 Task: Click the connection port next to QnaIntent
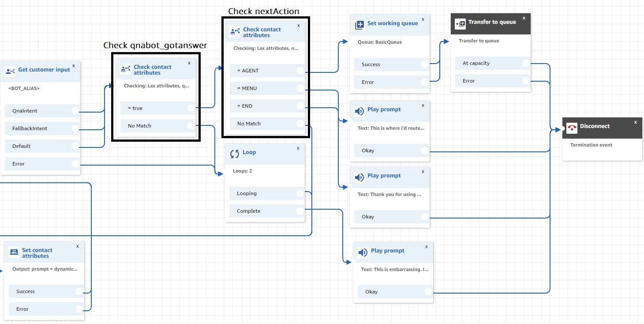[x=75, y=110]
